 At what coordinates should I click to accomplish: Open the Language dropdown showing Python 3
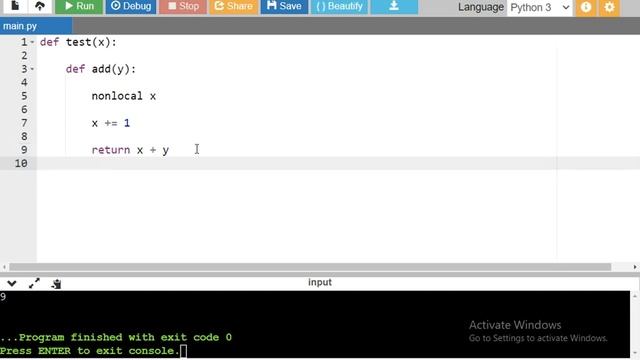tap(540, 7)
